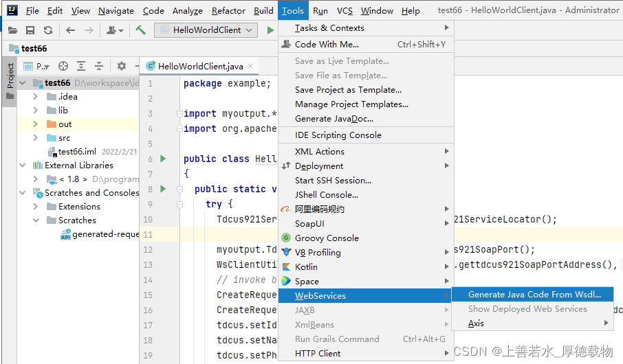Open JShell Console

366,194
